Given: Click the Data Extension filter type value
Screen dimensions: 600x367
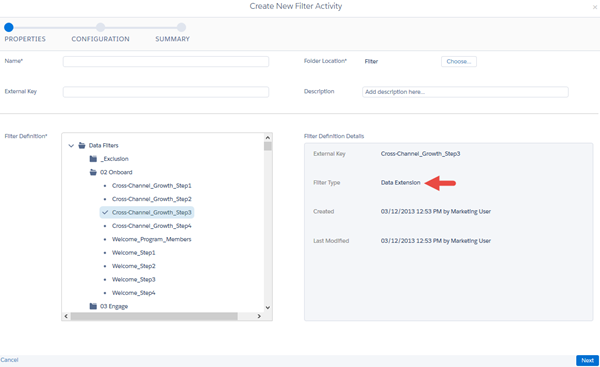Looking at the screenshot, I should pyautogui.click(x=401, y=183).
